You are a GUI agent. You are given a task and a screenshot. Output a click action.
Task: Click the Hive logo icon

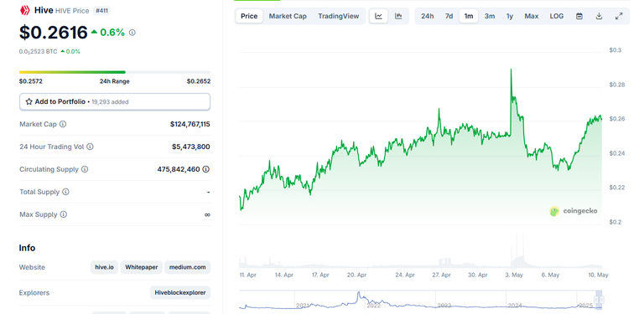[24, 10]
